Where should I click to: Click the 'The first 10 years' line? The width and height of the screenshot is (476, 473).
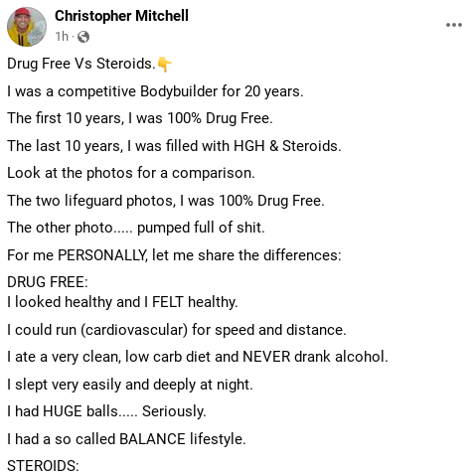[140, 118]
